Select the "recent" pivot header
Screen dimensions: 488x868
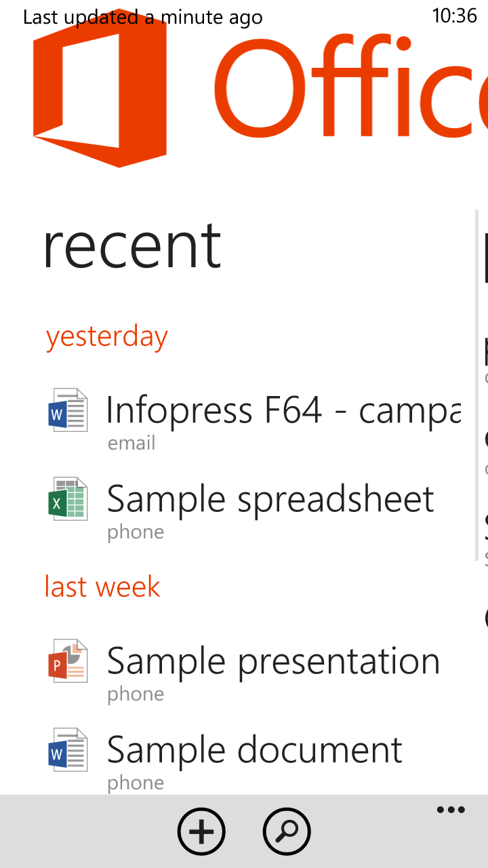132,245
